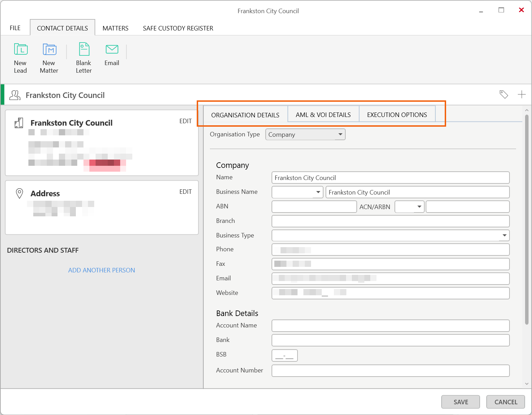
Task: Click the New Lead icon
Action: pyautogui.click(x=20, y=49)
